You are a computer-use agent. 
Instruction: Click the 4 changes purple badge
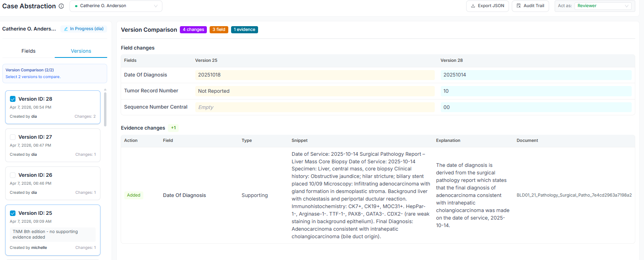coord(193,30)
